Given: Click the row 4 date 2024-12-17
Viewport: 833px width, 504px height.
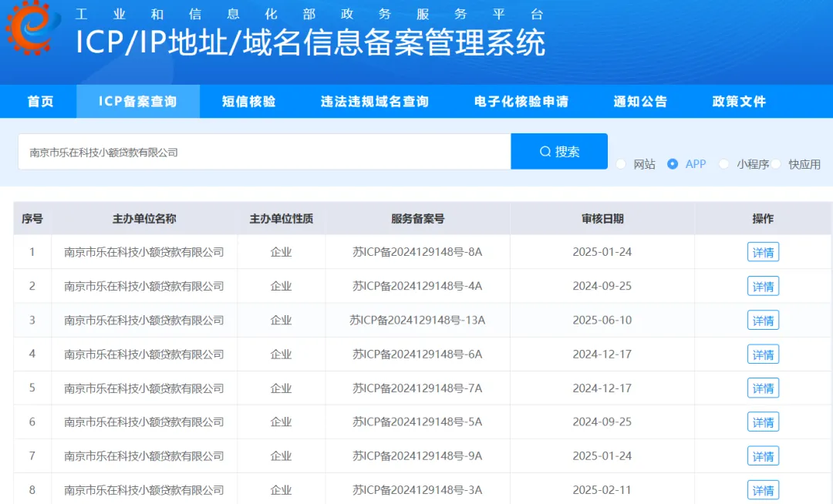Looking at the screenshot, I should 602,354.
